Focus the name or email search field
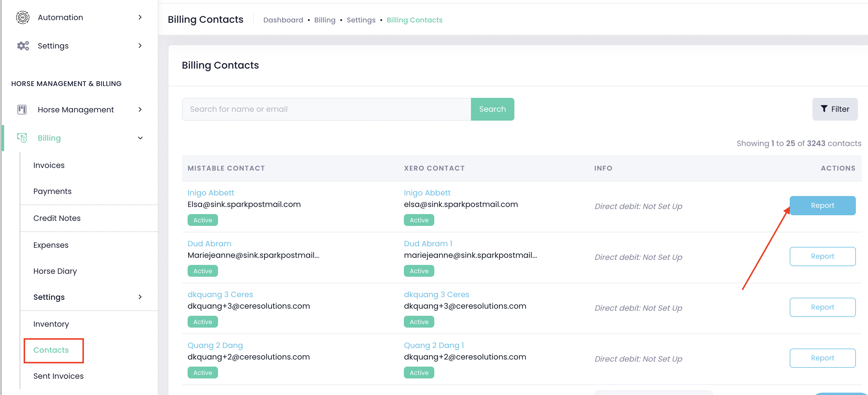Viewport: 868px width, 395px height. click(326, 109)
